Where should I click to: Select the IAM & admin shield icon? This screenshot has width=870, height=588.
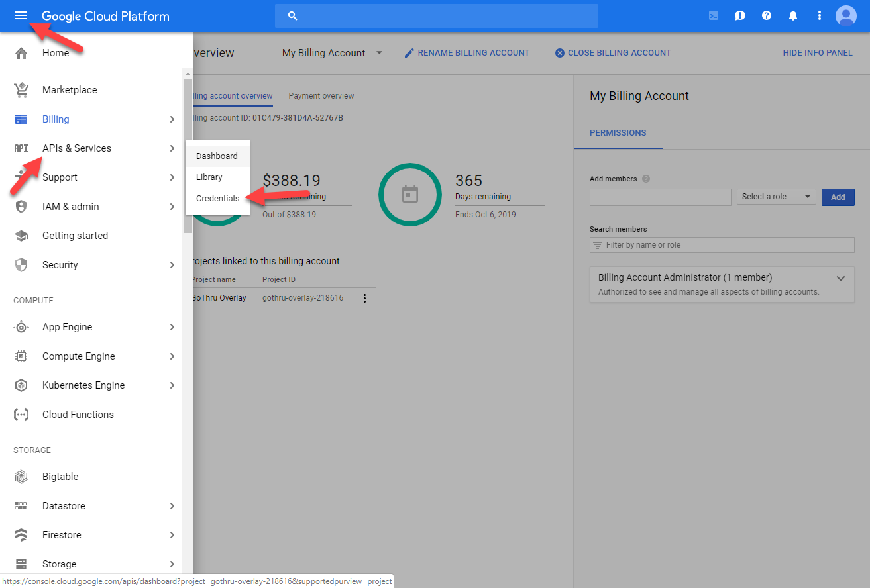tap(20, 206)
